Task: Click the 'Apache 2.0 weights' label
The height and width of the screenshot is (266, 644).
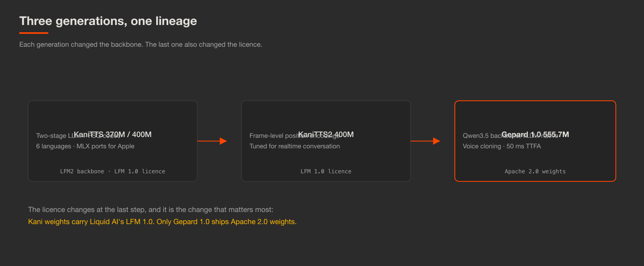Action: pyautogui.click(x=535, y=171)
